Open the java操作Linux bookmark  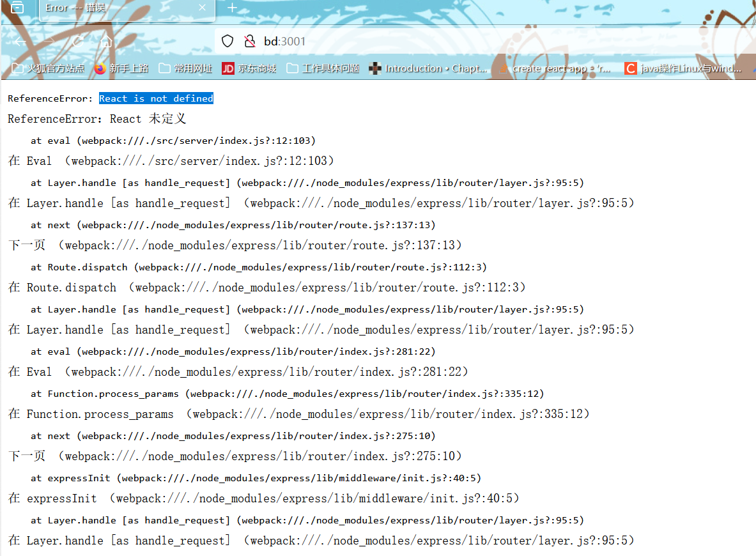(x=683, y=68)
